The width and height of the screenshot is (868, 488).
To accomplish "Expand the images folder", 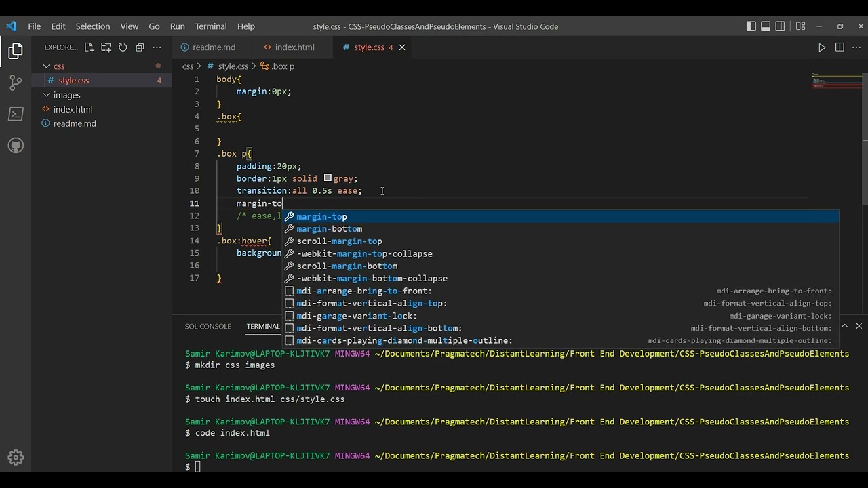I will tap(102, 95).
